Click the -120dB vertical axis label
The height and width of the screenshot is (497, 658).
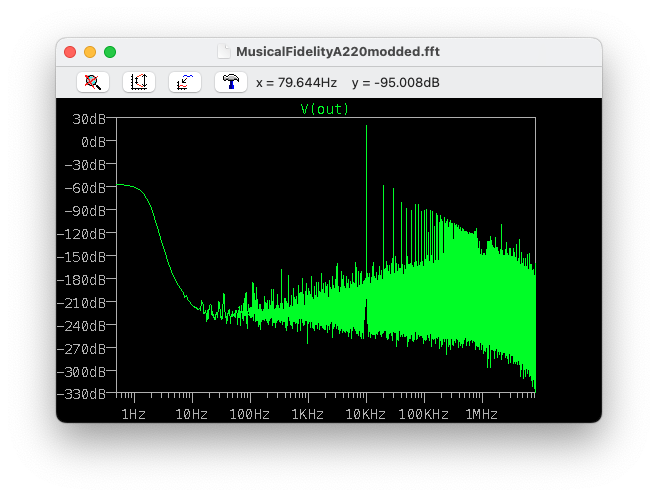tap(81, 234)
